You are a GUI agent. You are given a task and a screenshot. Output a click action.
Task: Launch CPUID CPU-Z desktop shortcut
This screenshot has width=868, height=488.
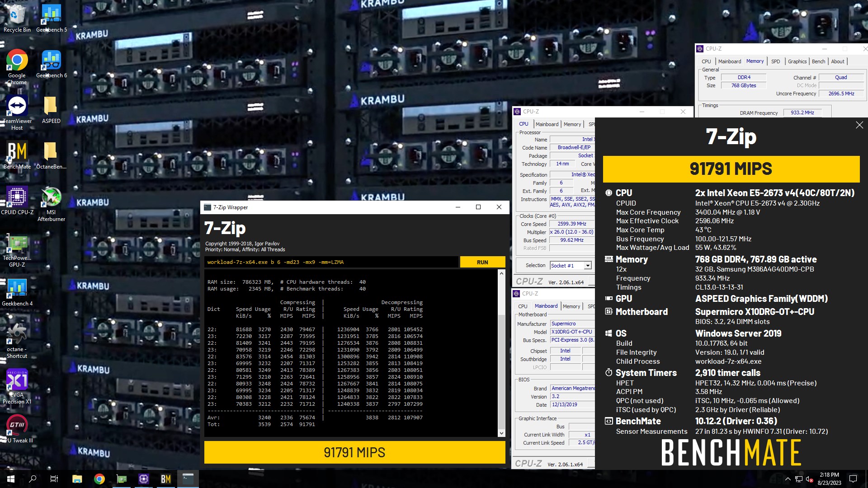17,201
